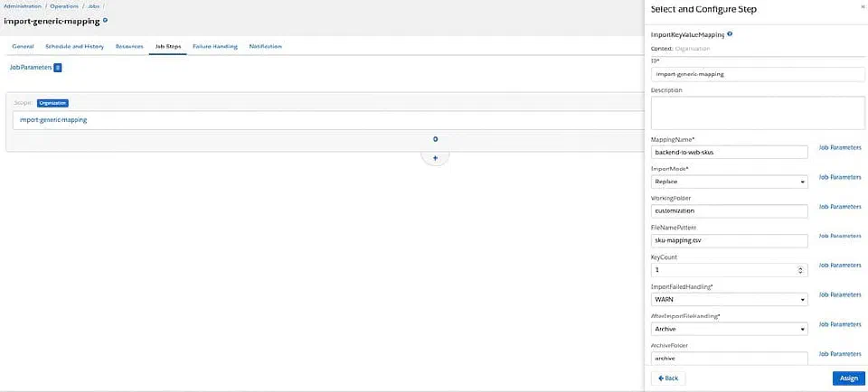
Task: Navigate to Operations breadcrumb
Action: (64, 6)
